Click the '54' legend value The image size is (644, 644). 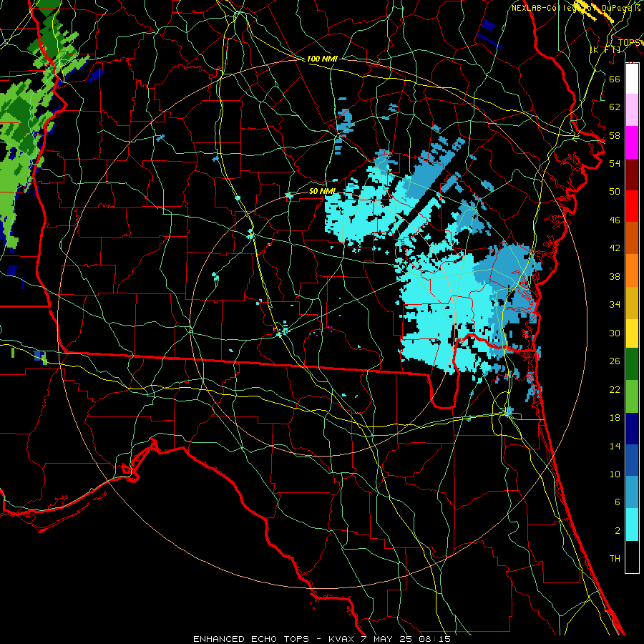pyautogui.click(x=615, y=163)
